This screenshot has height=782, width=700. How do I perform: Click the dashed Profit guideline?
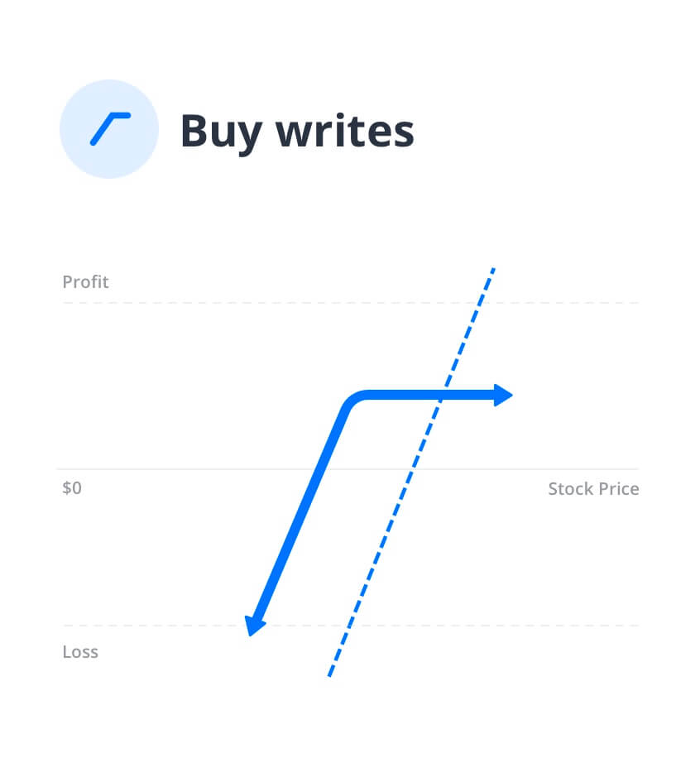351,303
